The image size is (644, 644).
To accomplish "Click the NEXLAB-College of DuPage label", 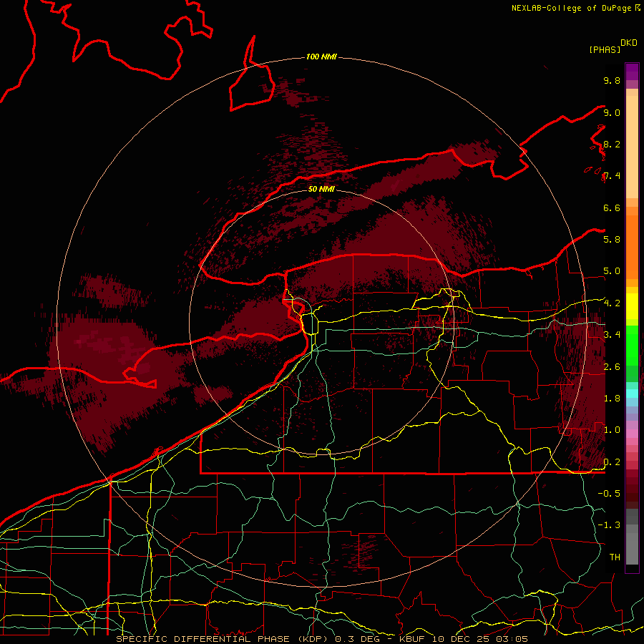I will click(572, 8).
